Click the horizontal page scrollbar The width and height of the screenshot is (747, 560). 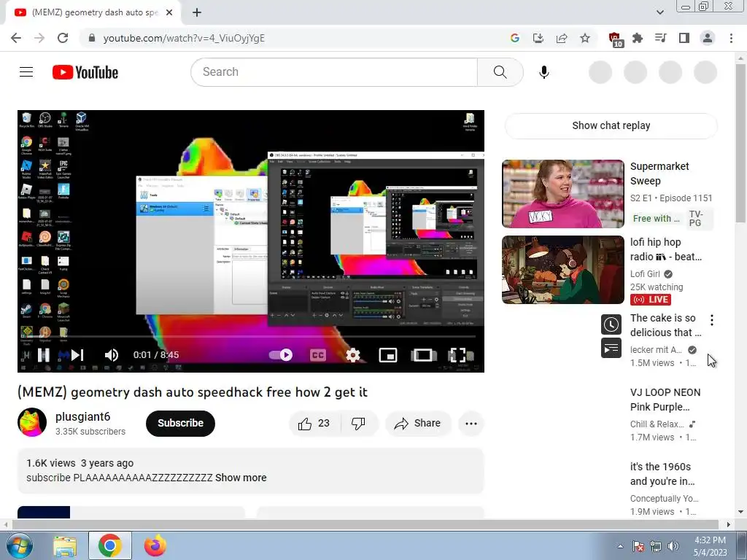(365, 524)
